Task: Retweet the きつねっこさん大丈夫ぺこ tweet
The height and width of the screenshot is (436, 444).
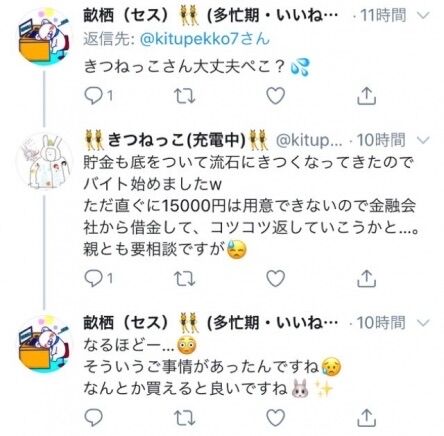Action: (185, 96)
